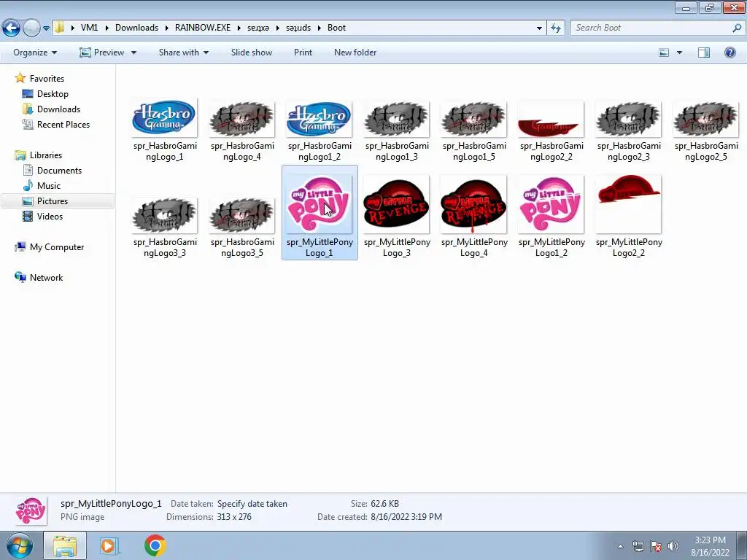
Task: Click Specify date taken in details pane
Action: (x=252, y=504)
